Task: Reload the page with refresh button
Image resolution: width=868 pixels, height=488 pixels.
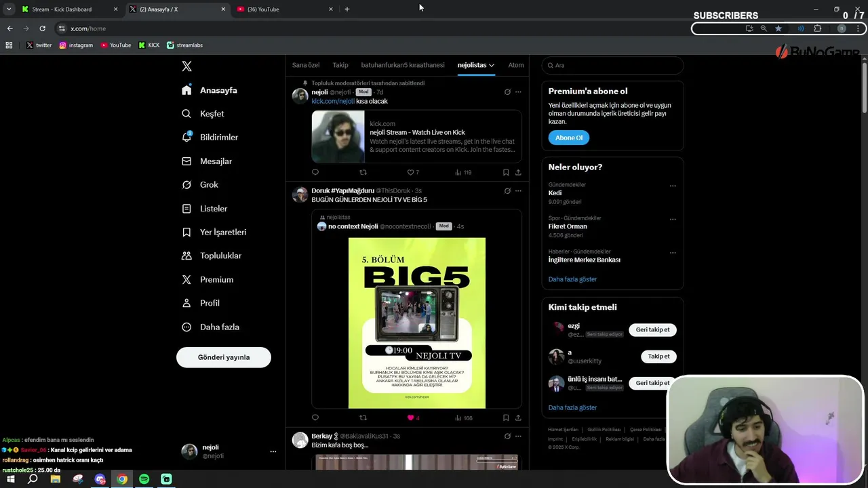Action: click(42, 28)
